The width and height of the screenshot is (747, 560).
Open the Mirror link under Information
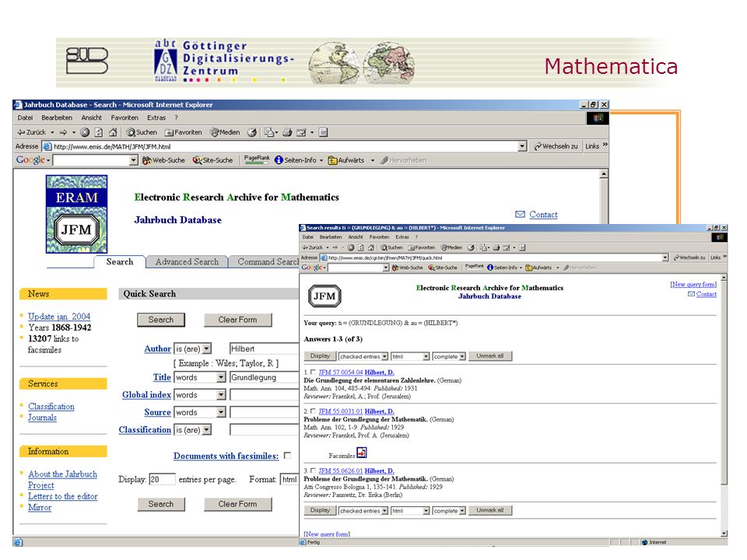[x=40, y=508]
